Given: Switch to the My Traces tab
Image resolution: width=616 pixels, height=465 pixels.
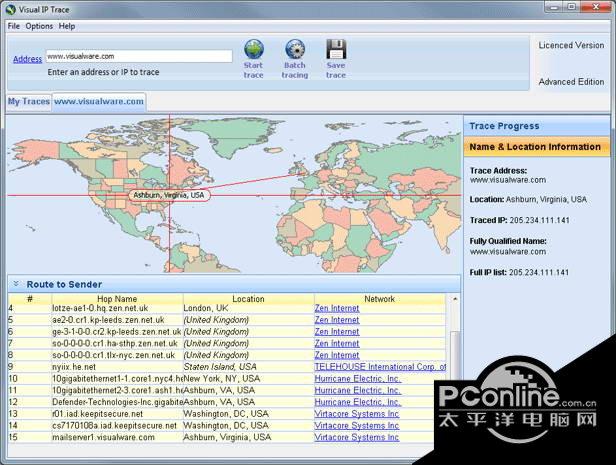Looking at the screenshot, I should [x=29, y=101].
